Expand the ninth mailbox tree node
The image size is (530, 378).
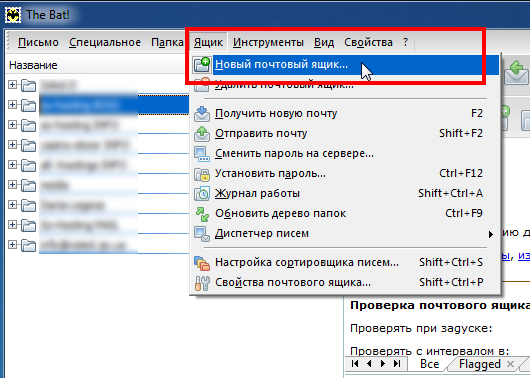coord(12,244)
